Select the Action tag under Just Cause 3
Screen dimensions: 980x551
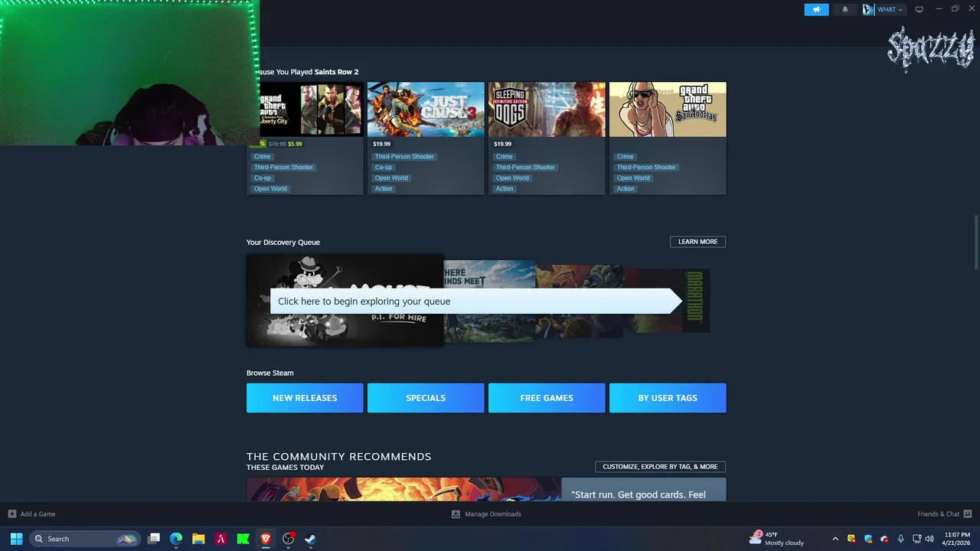(384, 188)
